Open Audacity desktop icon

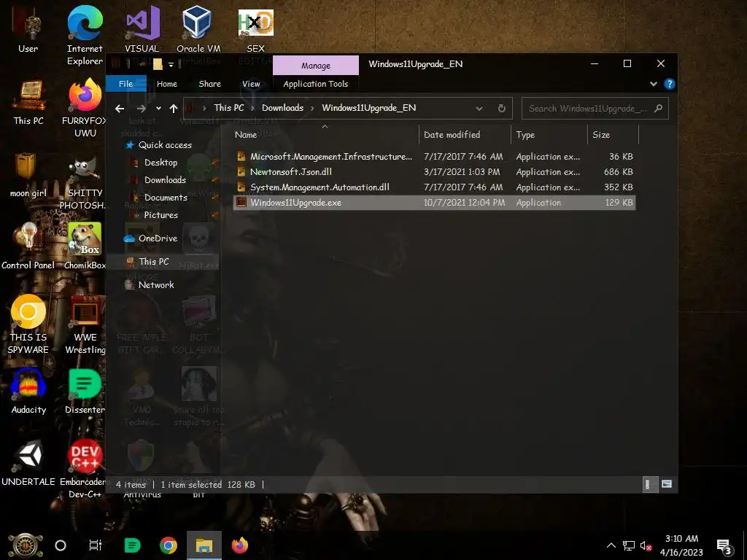click(28, 391)
